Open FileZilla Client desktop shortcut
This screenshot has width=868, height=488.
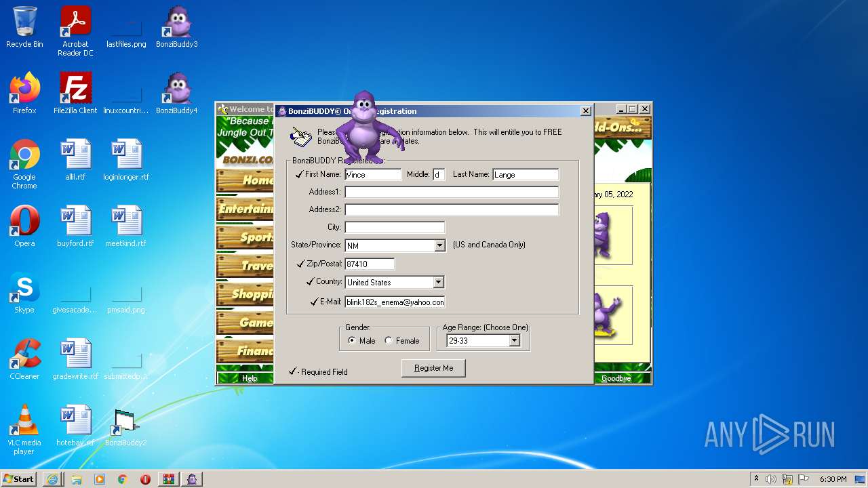75,94
